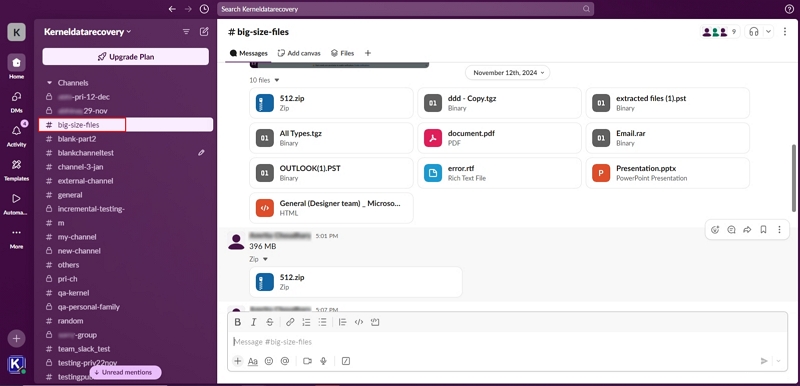Viewport: 800px width, 386px height.
Task: Collapse the Channels section
Action: [49, 83]
